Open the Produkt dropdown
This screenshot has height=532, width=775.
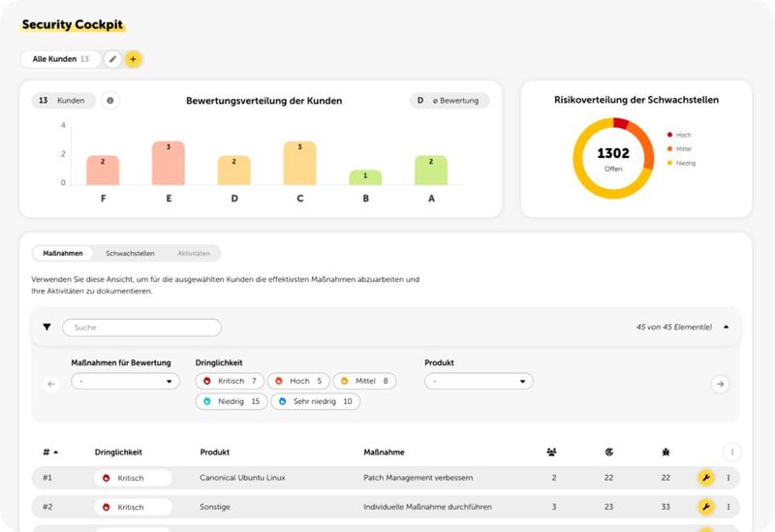pyautogui.click(x=479, y=381)
